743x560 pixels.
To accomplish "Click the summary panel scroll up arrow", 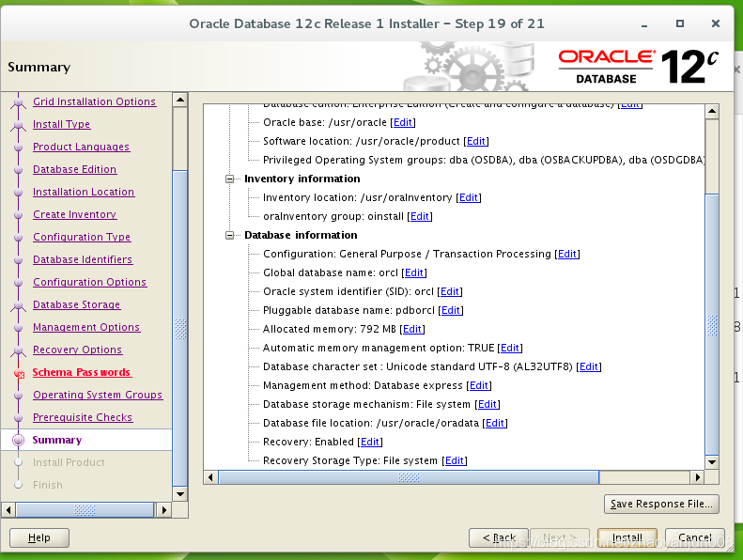I will pyautogui.click(x=712, y=112).
